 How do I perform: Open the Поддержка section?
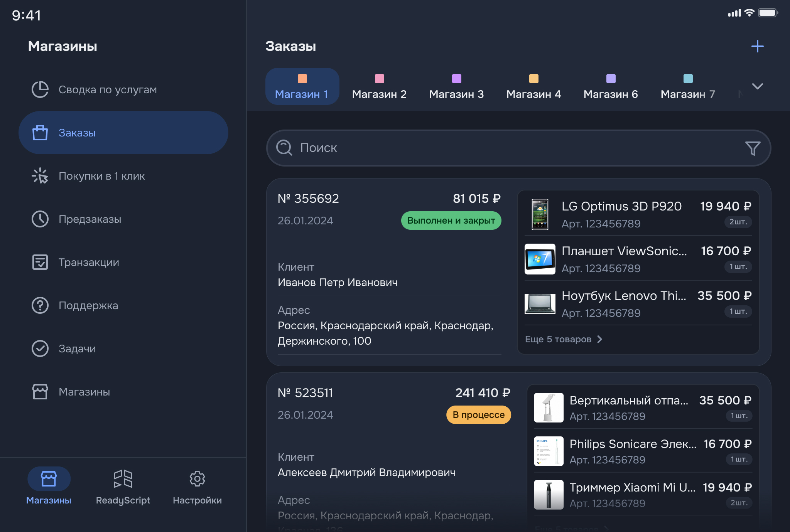[x=123, y=305]
